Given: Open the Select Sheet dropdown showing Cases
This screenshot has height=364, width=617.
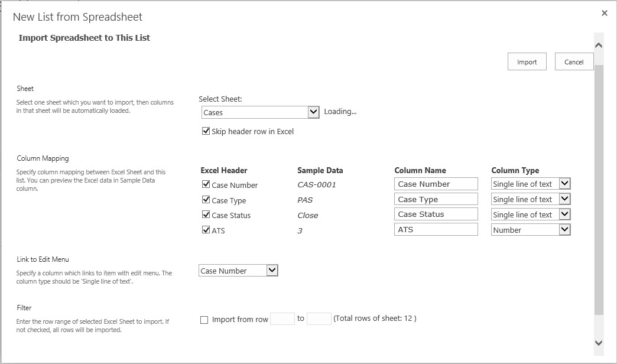Looking at the screenshot, I should (x=260, y=112).
